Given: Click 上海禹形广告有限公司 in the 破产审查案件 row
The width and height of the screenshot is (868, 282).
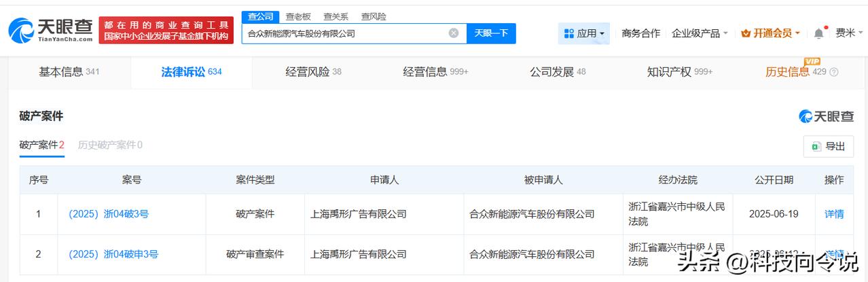Looking at the screenshot, I should pos(358,254).
